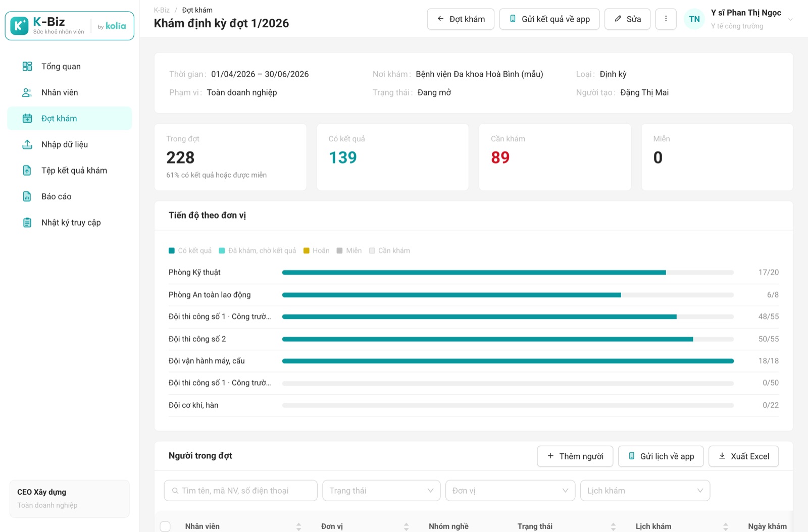Click the Nhập dữ liệu upload icon
The image size is (808, 532).
click(x=27, y=144)
